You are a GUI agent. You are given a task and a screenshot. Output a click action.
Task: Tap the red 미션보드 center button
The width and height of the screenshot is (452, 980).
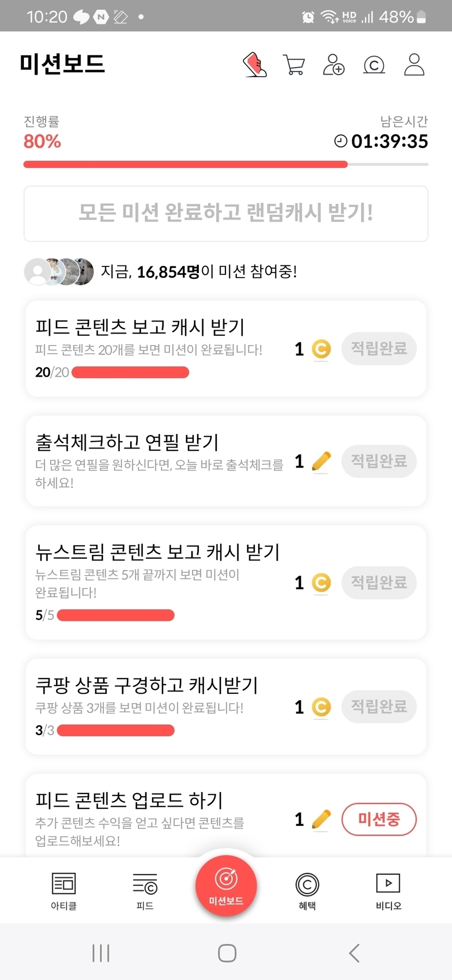coord(226,885)
